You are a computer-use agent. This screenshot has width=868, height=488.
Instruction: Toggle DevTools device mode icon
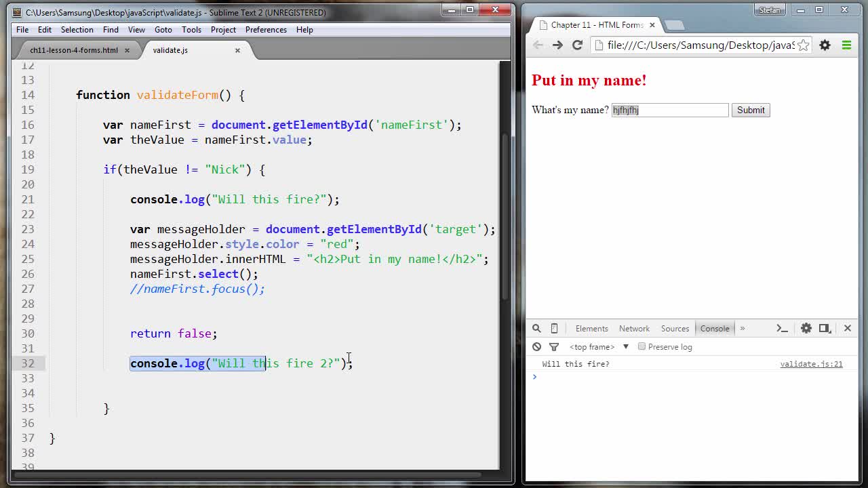click(x=554, y=328)
